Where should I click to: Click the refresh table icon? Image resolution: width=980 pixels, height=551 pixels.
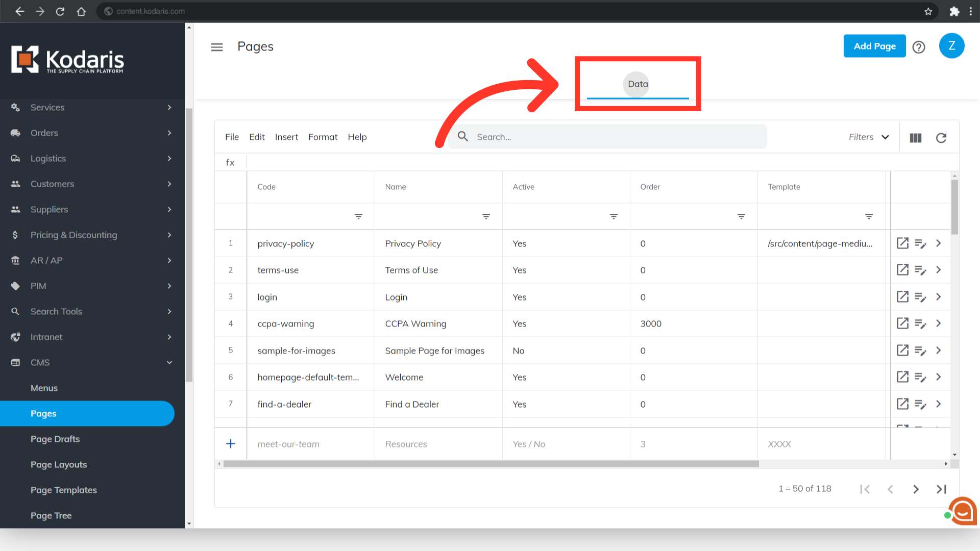point(941,138)
